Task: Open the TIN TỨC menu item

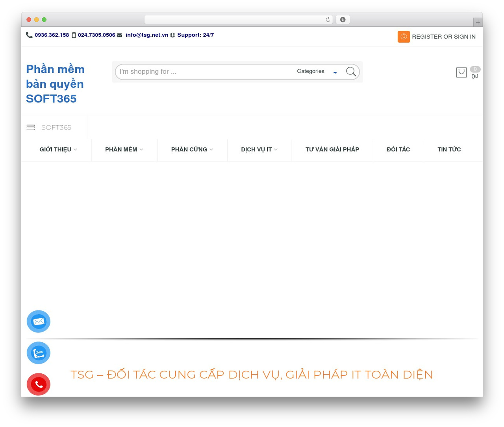Action: click(449, 149)
